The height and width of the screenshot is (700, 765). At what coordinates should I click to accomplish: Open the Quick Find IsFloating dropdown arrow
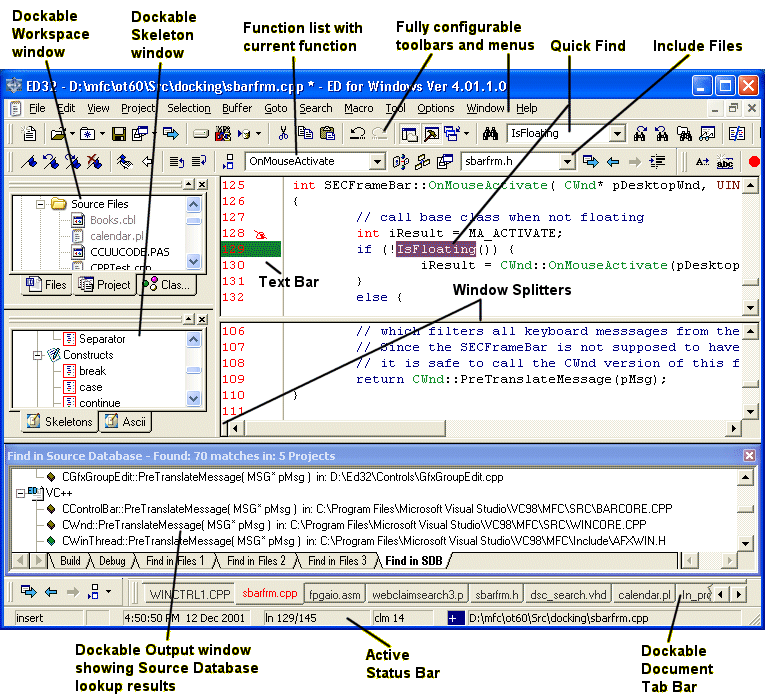617,134
